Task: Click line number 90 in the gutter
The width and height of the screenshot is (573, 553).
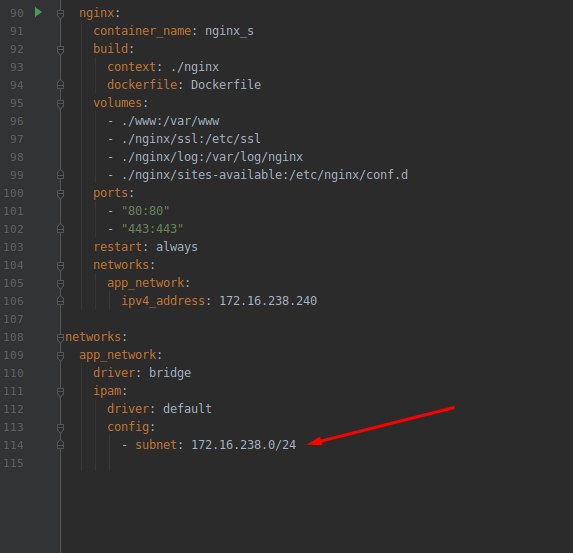Action: pos(16,13)
